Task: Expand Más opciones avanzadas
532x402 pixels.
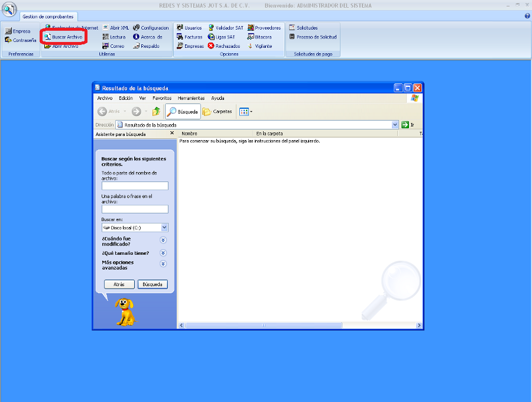Action: tap(163, 264)
